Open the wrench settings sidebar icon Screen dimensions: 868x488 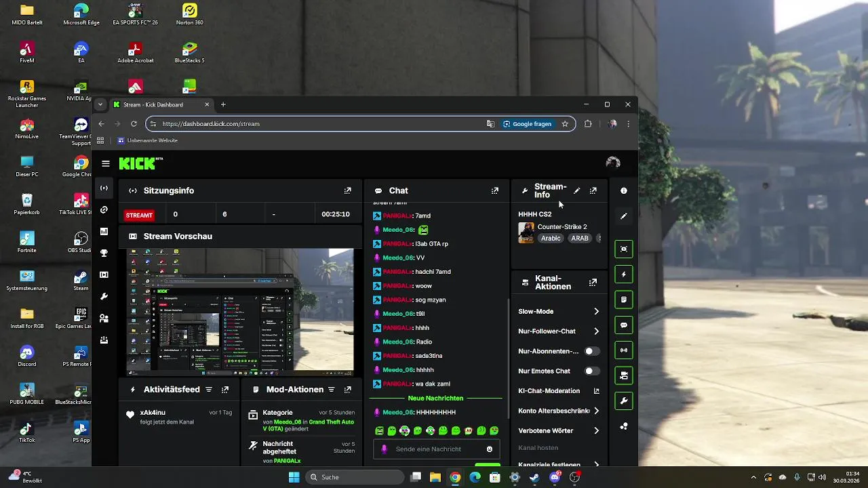(104, 296)
